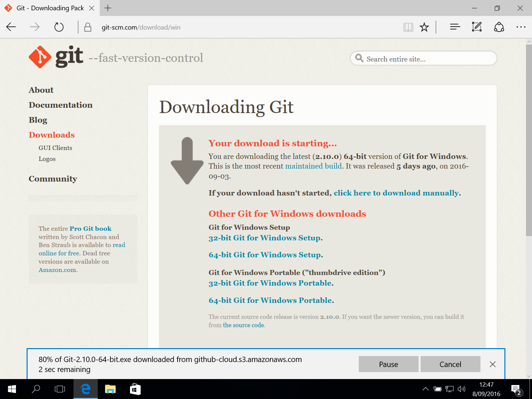Click the padlock site info icon
This screenshot has width=532, height=399.
pyautogui.click(x=88, y=27)
